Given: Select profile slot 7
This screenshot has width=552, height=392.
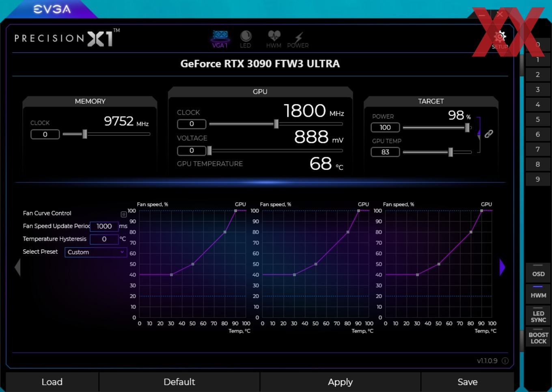Looking at the screenshot, I should 538,149.
